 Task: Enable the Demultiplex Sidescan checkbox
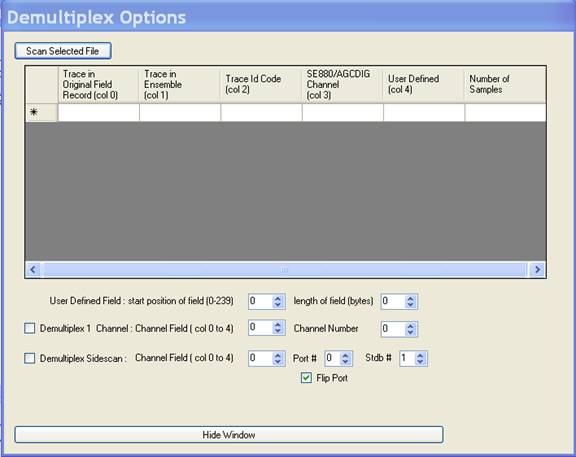pos(29,358)
